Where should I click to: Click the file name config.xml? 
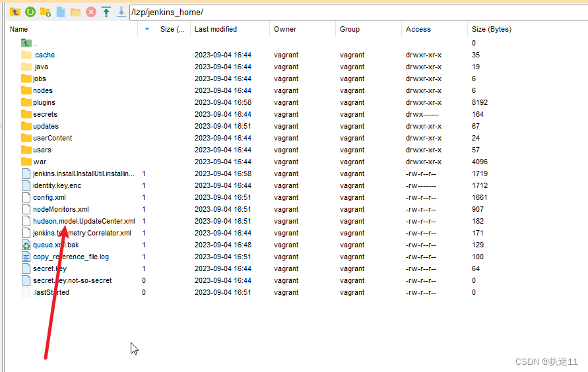[49, 197]
